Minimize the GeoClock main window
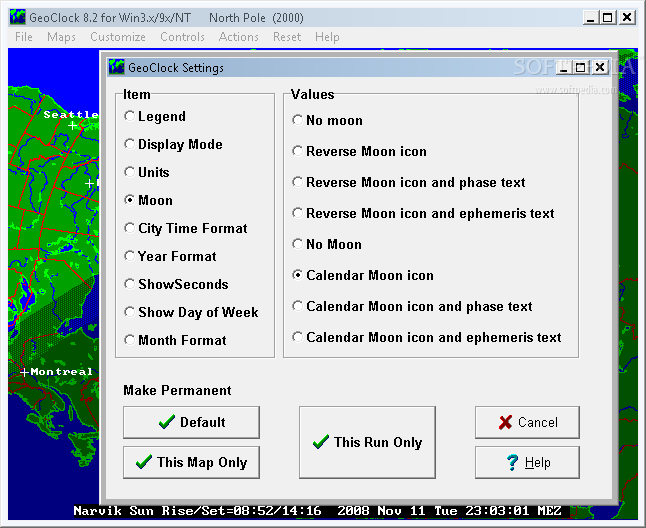 591,17
